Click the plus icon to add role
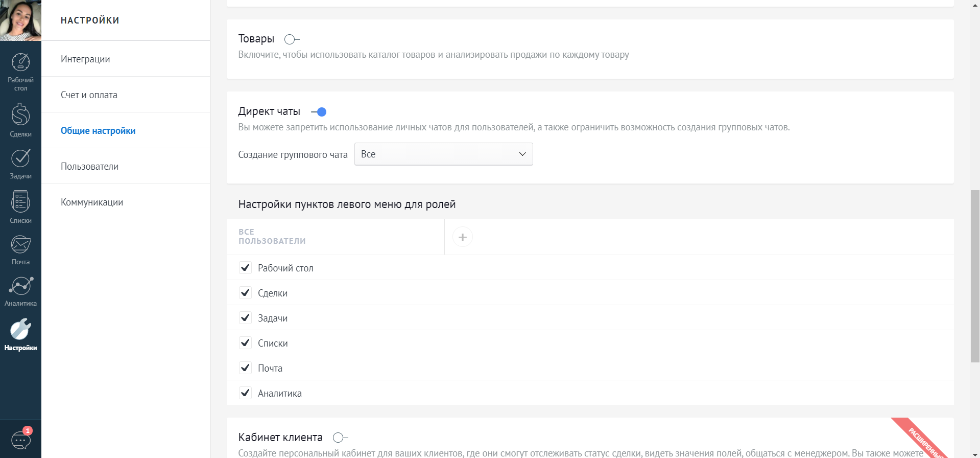Screen dimensions: 980x458 coord(462,237)
